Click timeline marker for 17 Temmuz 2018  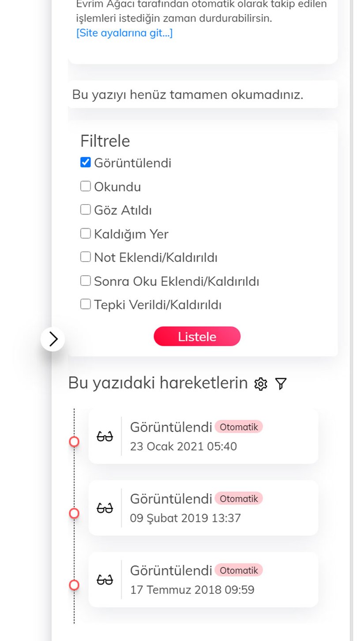pyautogui.click(x=74, y=585)
